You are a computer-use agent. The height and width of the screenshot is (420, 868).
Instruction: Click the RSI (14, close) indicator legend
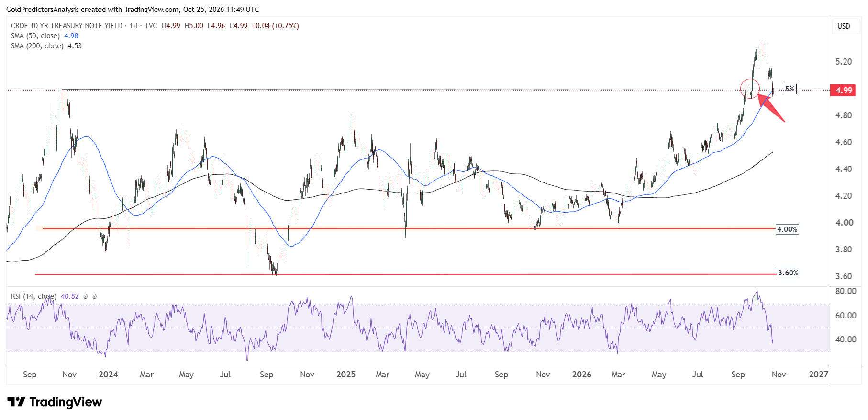33,296
